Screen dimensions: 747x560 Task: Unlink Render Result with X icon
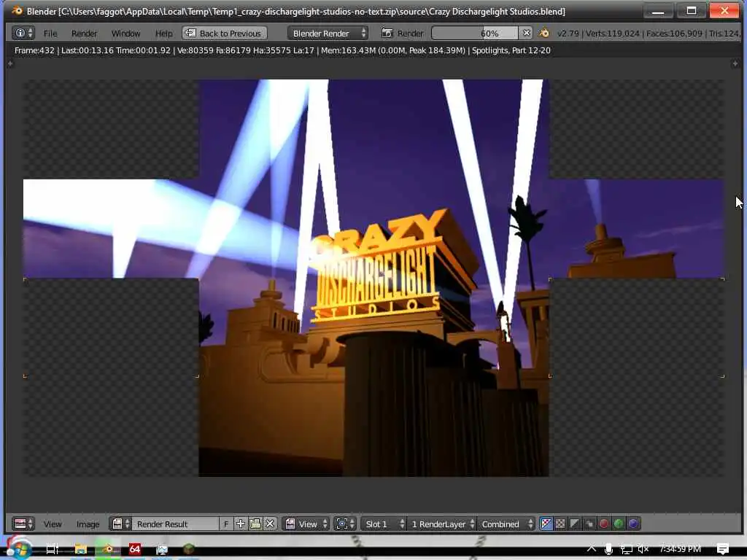click(270, 524)
